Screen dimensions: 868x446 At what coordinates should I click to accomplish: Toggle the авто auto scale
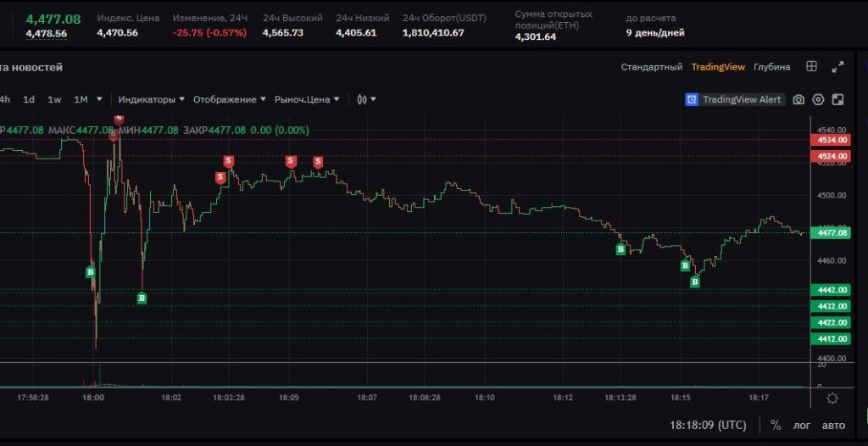(x=834, y=426)
